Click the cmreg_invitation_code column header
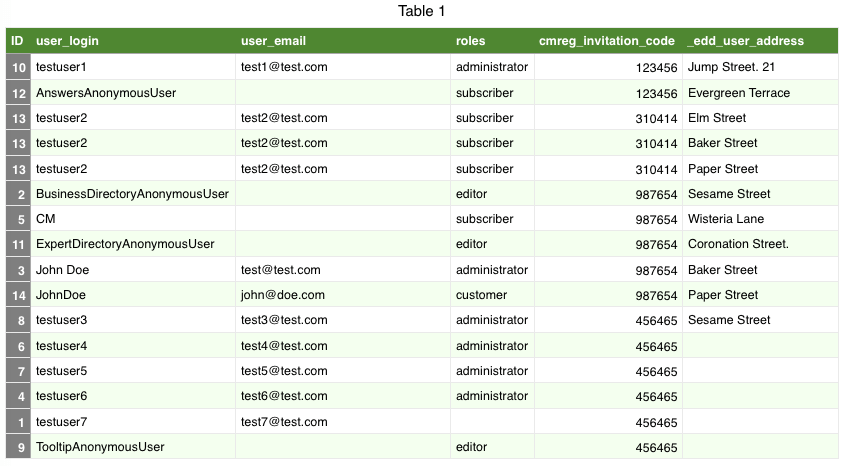 [x=606, y=41]
